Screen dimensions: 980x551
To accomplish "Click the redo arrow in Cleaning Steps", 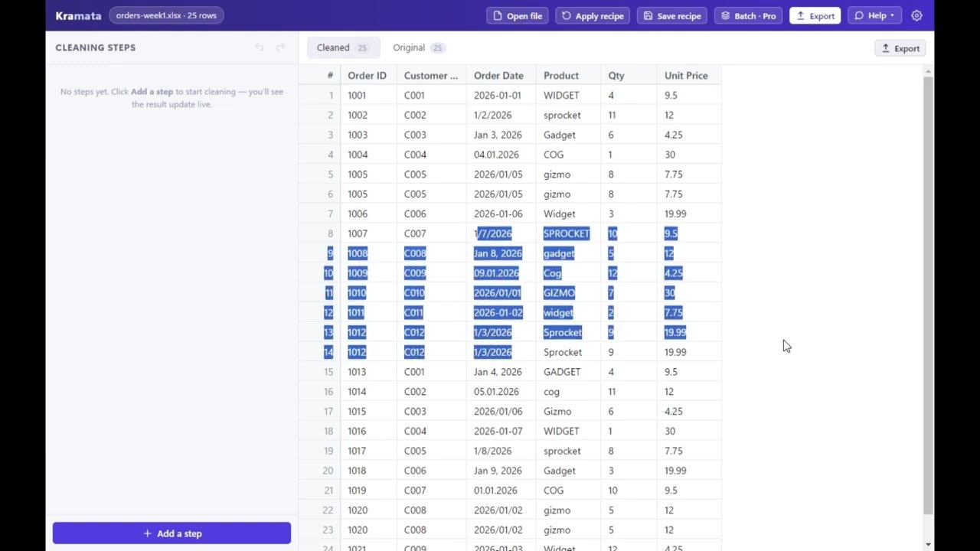I will point(280,47).
